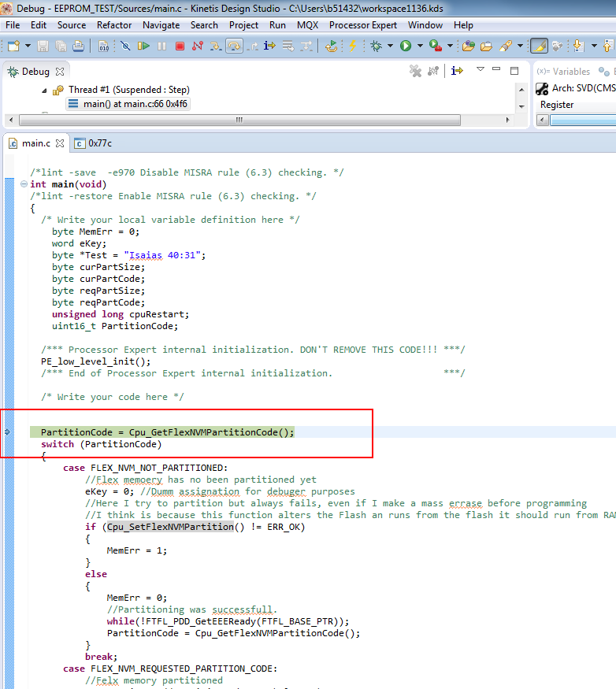616x689 pixels.
Task: Open the External Tools dropdown arrow
Action: click(450, 46)
